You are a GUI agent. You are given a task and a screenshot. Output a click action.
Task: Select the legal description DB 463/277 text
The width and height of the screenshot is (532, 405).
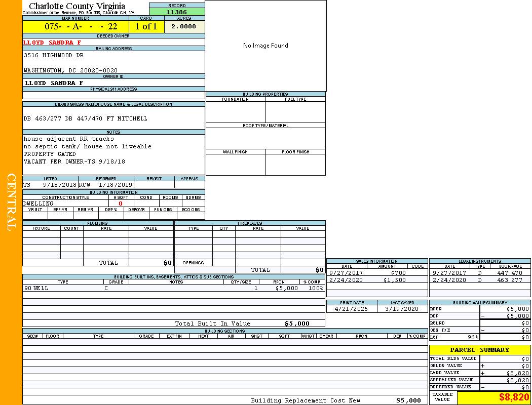(85, 118)
